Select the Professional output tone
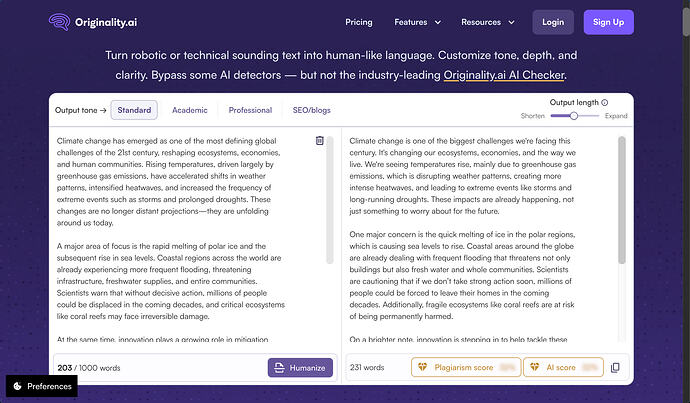This screenshot has width=690, height=403. [x=250, y=110]
